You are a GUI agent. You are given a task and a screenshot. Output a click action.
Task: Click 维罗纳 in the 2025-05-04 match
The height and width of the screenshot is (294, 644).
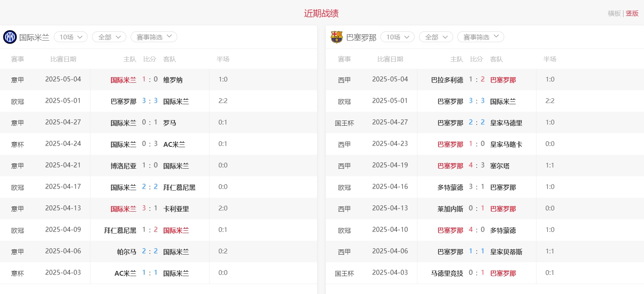click(x=173, y=80)
